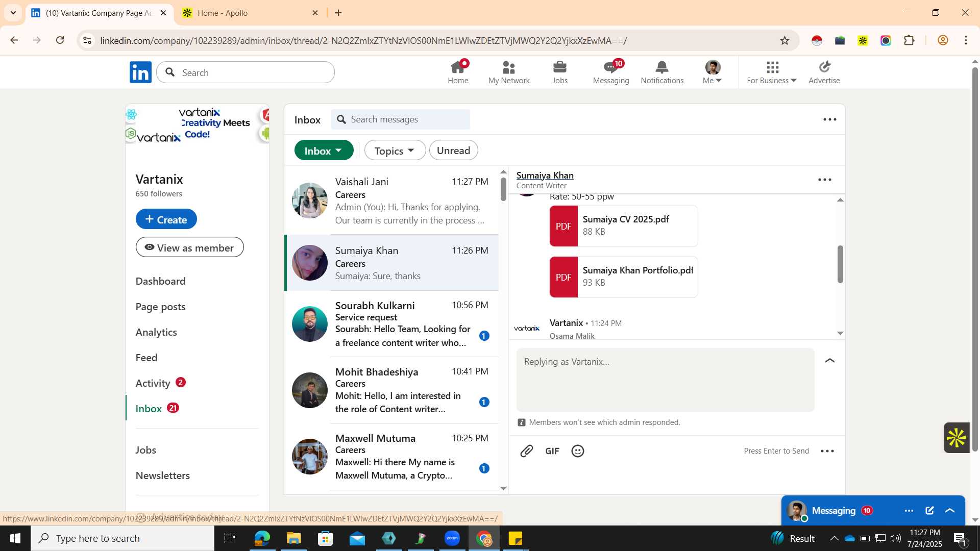
Task: Open Activity in the sidebar
Action: coord(153,383)
